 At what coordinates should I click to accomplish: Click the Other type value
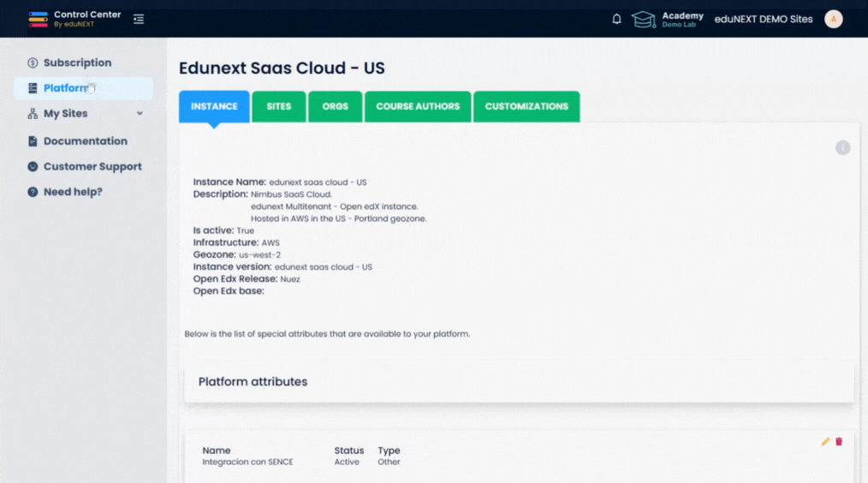pyautogui.click(x=389, y=462)
